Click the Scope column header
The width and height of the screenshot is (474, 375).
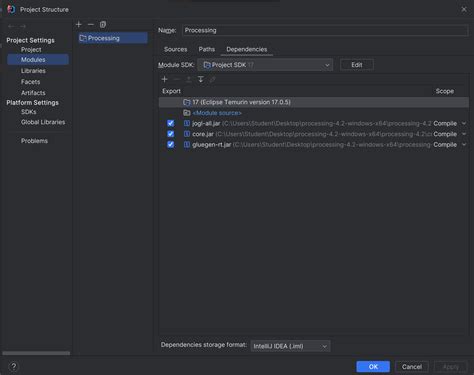[x=445, y=91]
